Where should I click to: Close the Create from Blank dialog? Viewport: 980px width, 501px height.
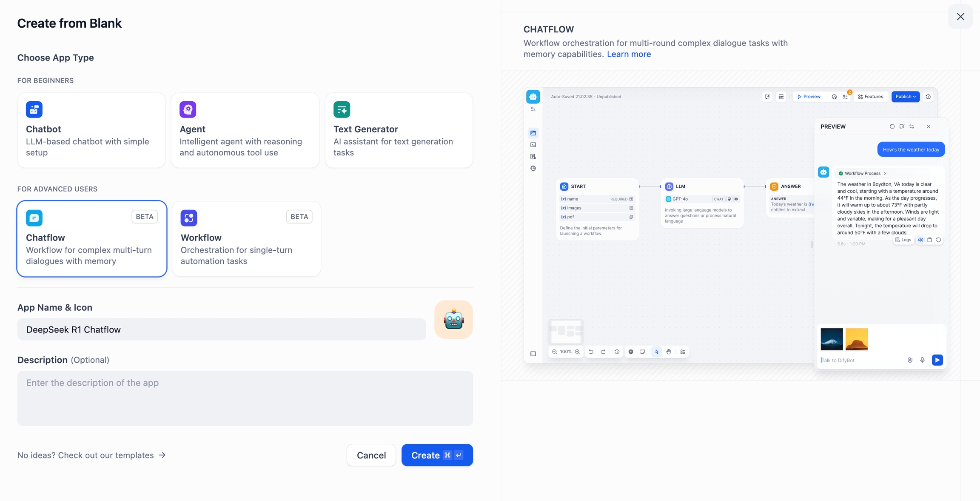point(960,17)
